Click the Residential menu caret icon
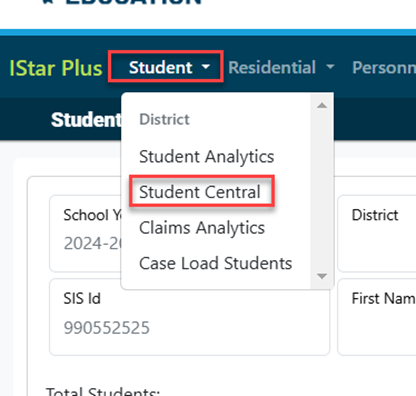 tap(330, 67)
